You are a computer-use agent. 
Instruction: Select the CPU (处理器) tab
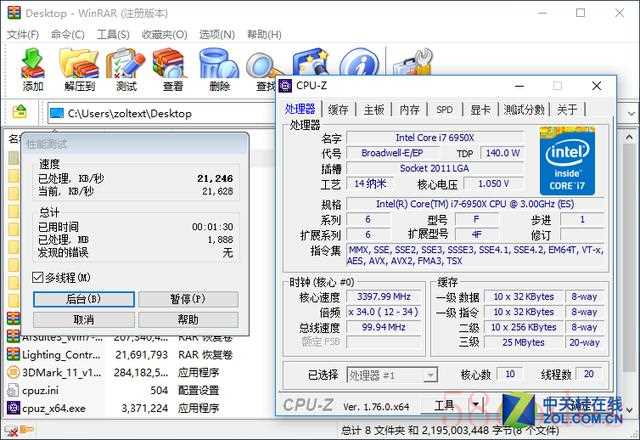pos(300,109)
